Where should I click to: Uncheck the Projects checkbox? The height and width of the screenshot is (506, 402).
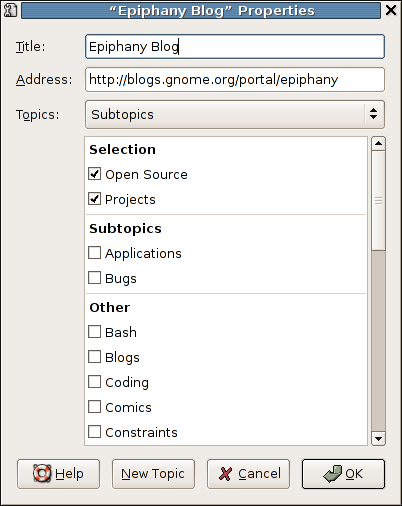pyautogui.click(x=95, y=199)
